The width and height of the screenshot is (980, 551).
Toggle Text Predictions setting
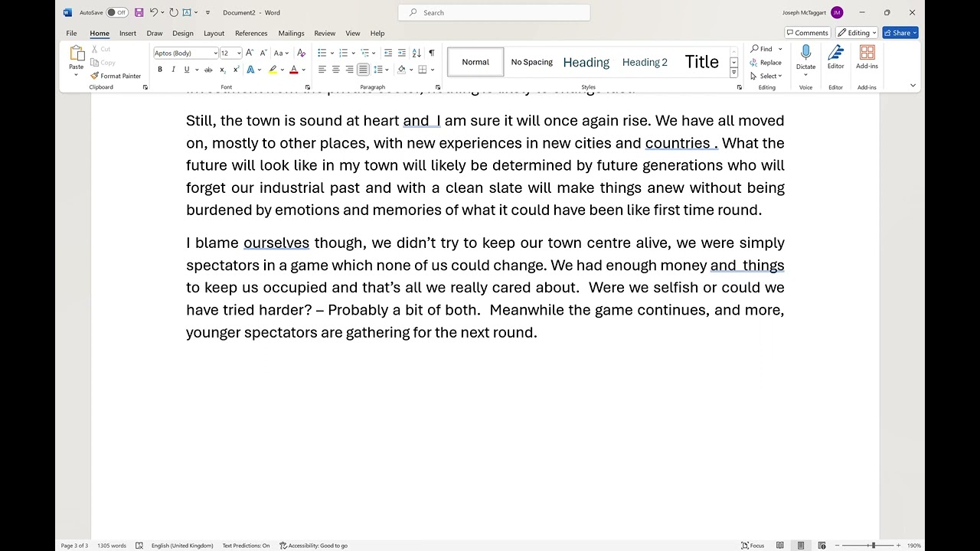[246, 546]
